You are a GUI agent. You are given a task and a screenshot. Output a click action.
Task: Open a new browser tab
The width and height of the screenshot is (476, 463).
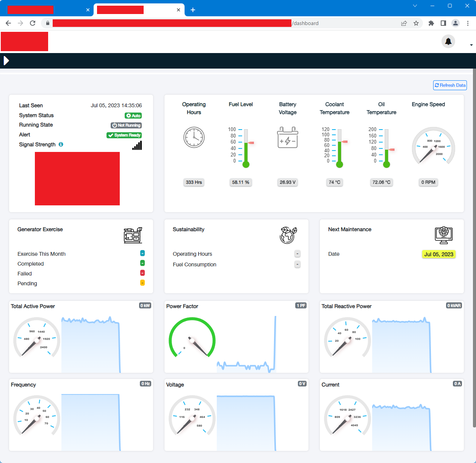tap(193, 10)
